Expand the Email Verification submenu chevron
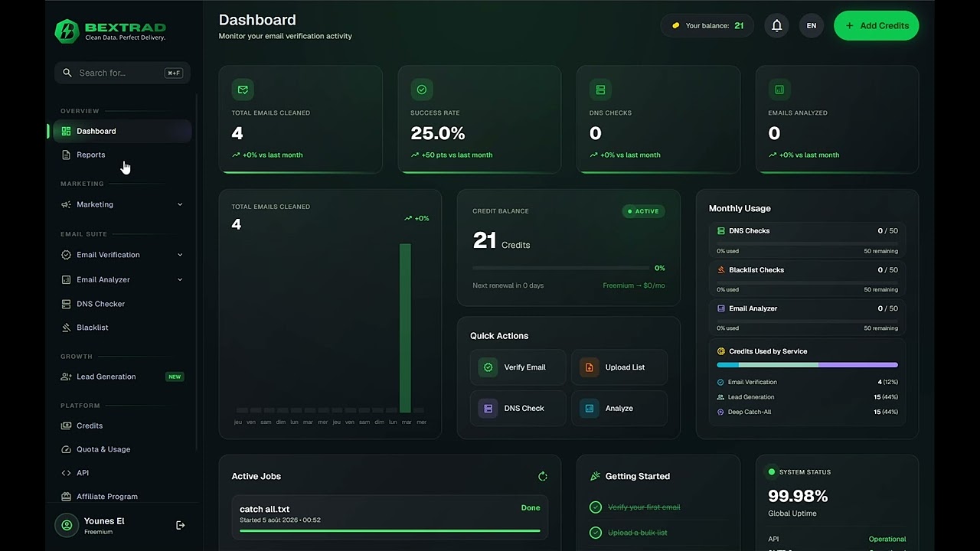 pos(180,255)
